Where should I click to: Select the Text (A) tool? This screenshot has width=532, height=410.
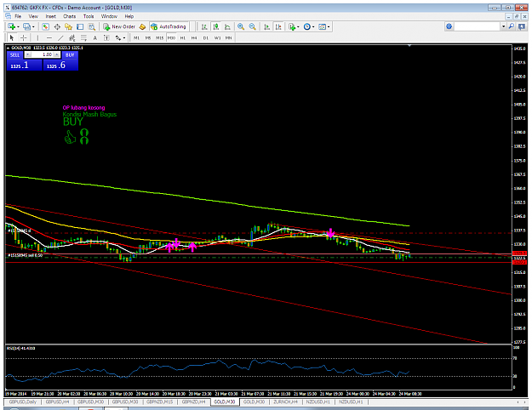[95, 38]
